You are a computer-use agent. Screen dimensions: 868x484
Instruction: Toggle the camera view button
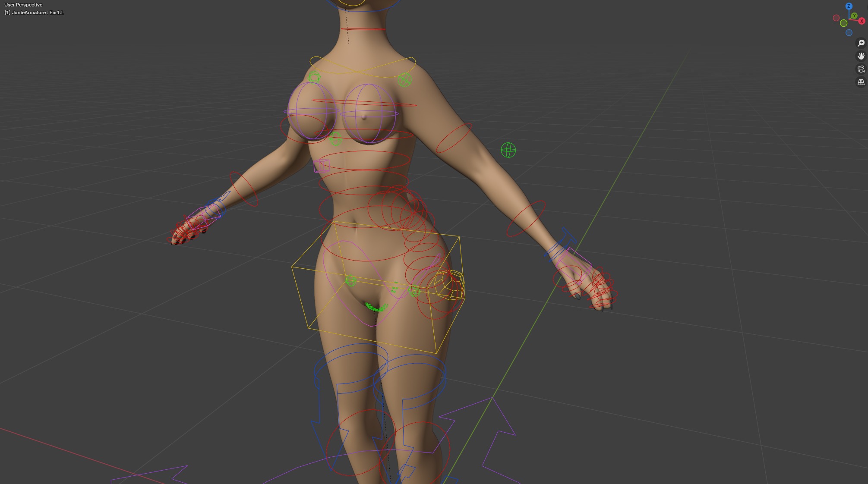tap(861, 69)
